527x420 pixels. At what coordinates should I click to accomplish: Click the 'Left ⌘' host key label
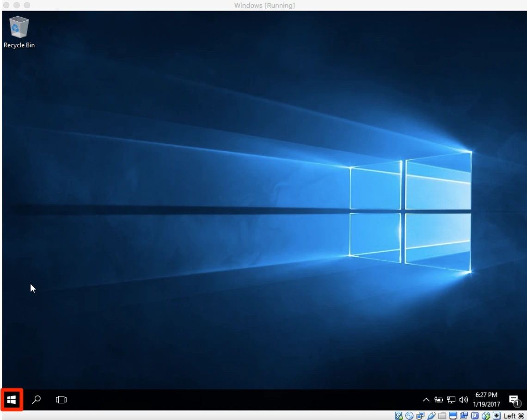click(x=514, y=416)
